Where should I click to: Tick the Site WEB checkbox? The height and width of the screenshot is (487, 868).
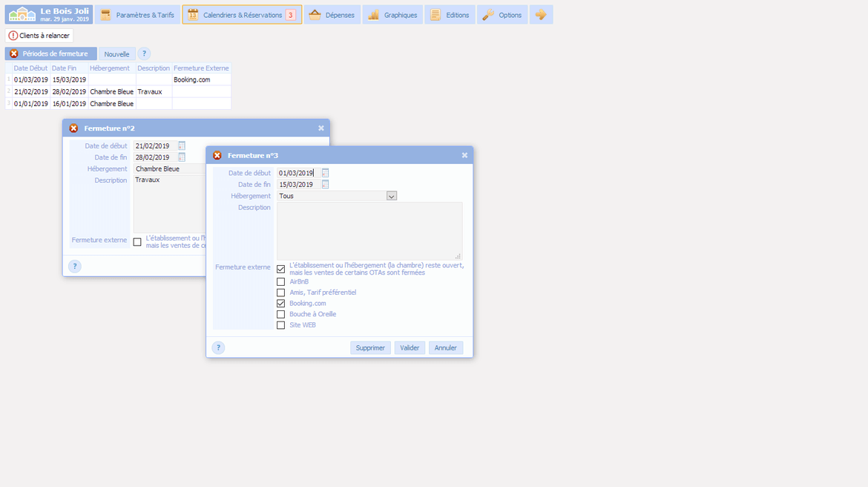(280, 325)
